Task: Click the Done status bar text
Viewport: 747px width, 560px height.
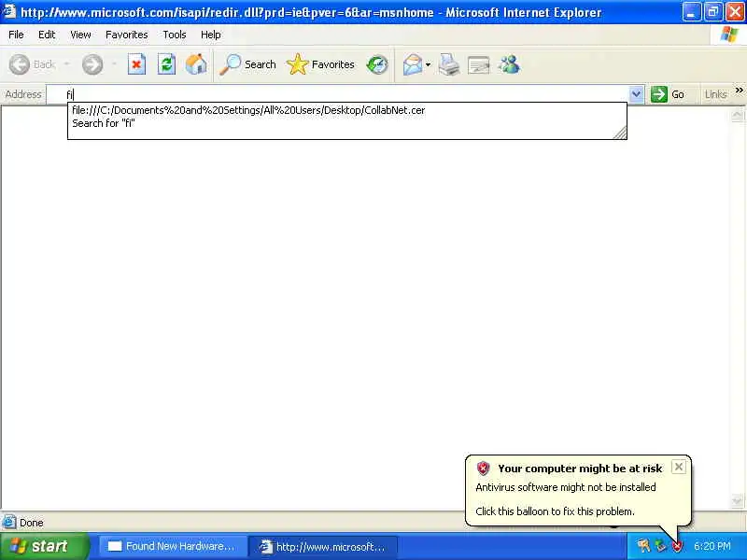Action: pyautogui.click(x=32, y=523)
